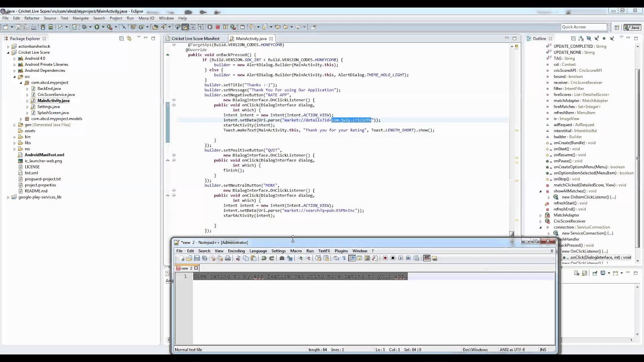The height and width of the screenshot is (362, 644).
Task: Toggle Show All Characters in Notepad++ toolbar
Action: coord(344,258)
